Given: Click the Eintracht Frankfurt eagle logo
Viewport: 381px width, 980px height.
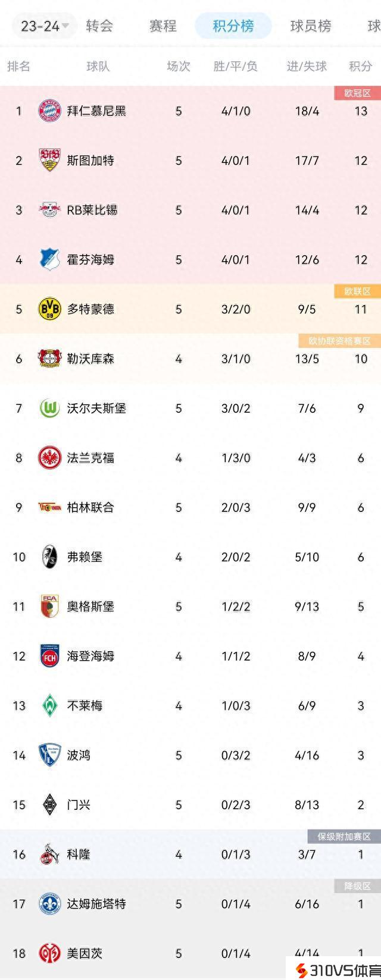Looking at the screenshot, I should click(x=49, y=458).
